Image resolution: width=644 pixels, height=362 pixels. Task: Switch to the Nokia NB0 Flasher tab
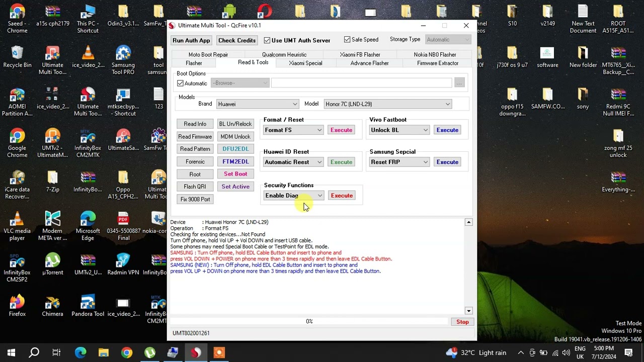pos(435,55)
